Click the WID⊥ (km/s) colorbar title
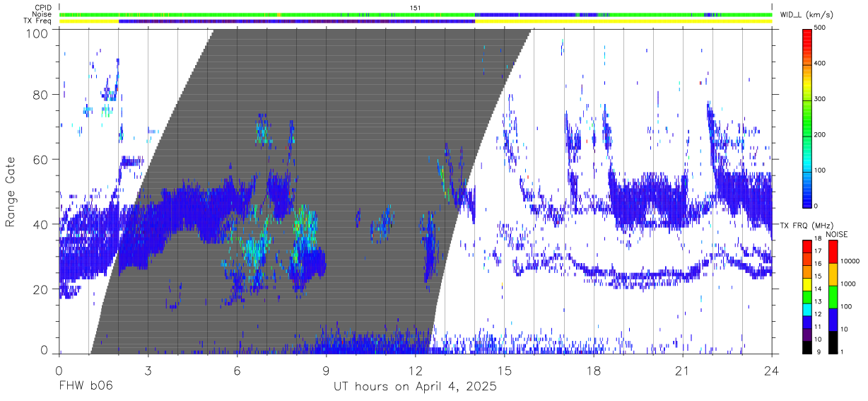The width and height of the screenshot is (868, 401). tap(807, 14)
